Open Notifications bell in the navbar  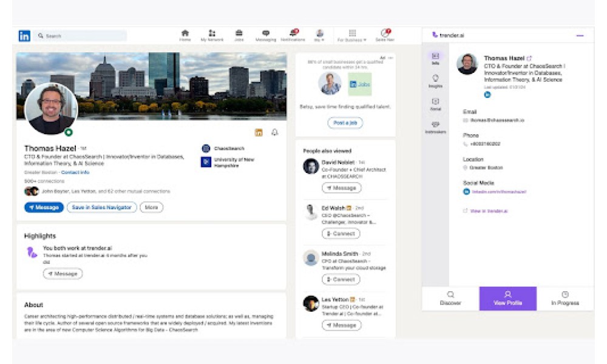[x=293, y=36]
